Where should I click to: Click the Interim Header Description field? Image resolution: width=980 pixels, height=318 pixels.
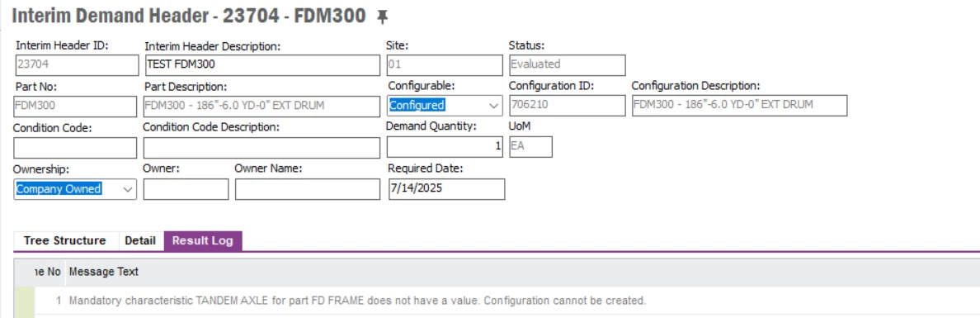(x=261, y=65)
